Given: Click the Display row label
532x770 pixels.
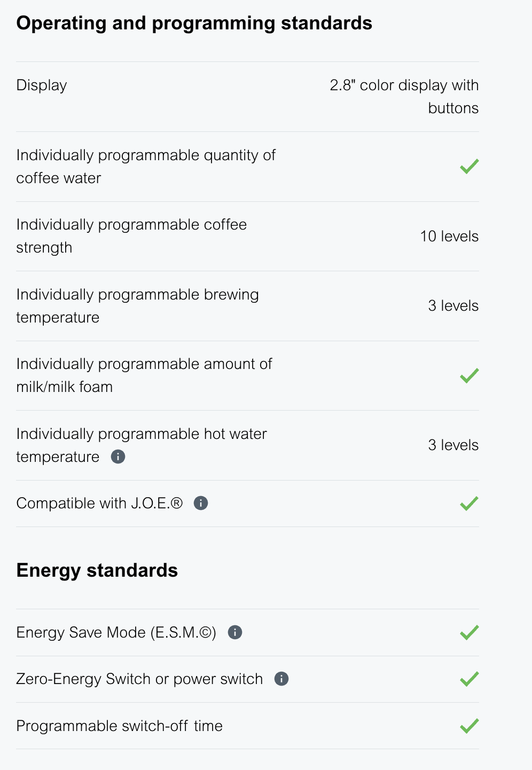Looking at the screenshot, I should [42, 85].
